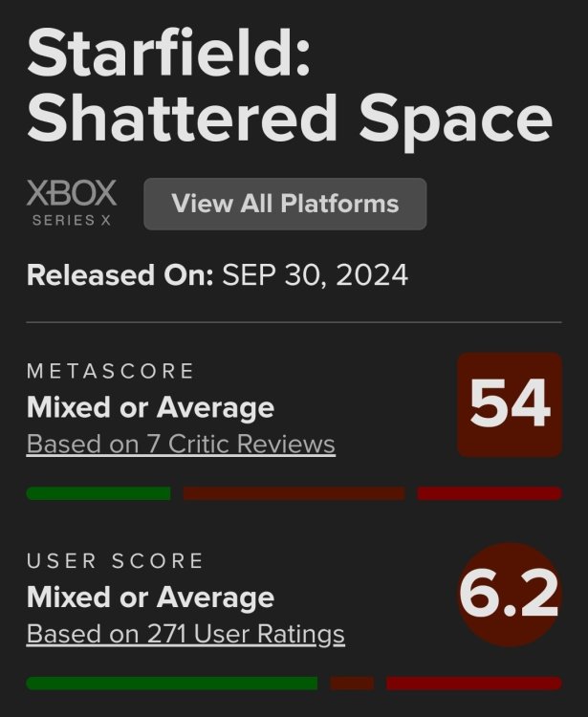Click the 6.2 user score circle
The image size is (588, 717).
tap(510, 595)
